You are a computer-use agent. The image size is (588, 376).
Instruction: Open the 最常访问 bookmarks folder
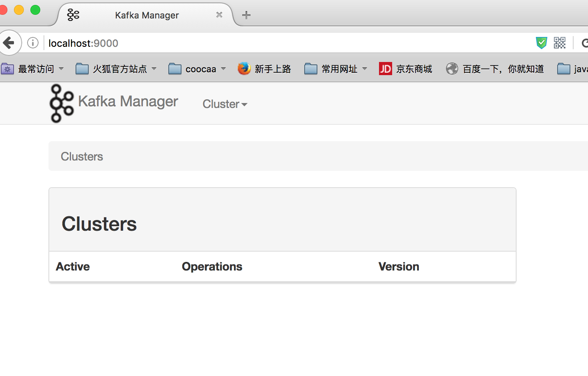pos(33,69)
